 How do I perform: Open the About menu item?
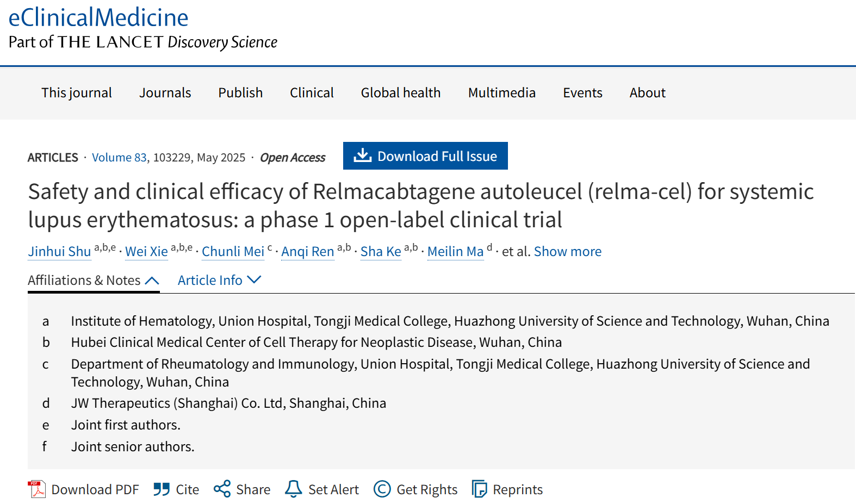[647, 93]
